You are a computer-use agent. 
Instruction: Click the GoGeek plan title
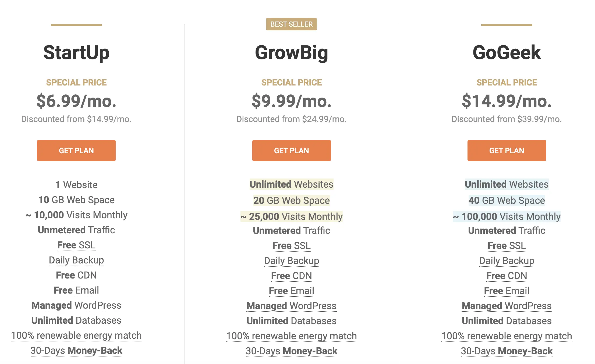pyautogui.click(x=507, y=52)
